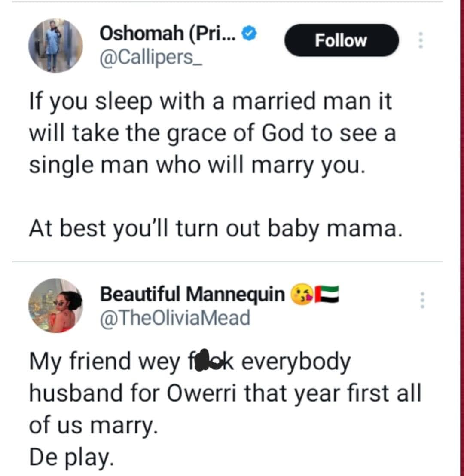Open Oshomah's profile picture
This screenshot has height=476, width=464.
click(x=55, y=46)
